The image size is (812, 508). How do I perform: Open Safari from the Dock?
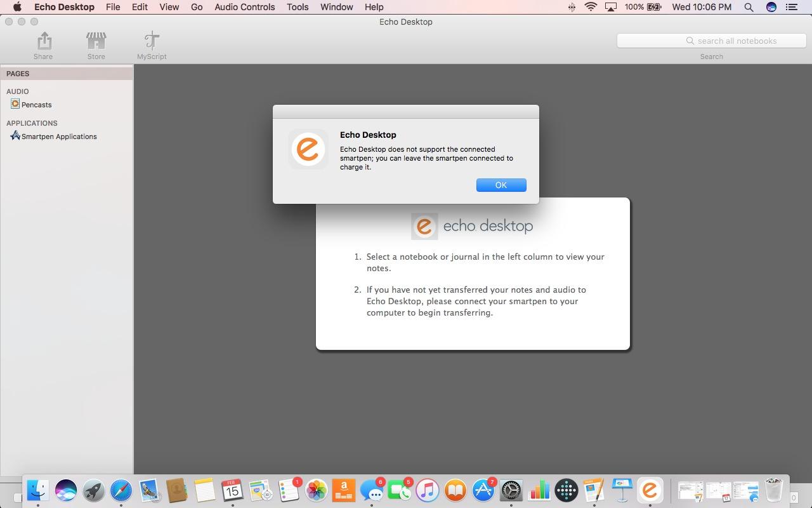[x=121, y=490]
